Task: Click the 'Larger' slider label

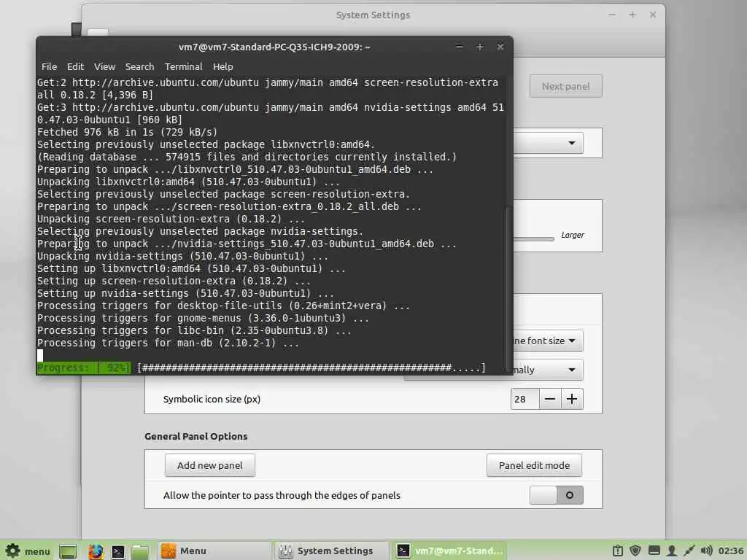Action: (572, 235)
